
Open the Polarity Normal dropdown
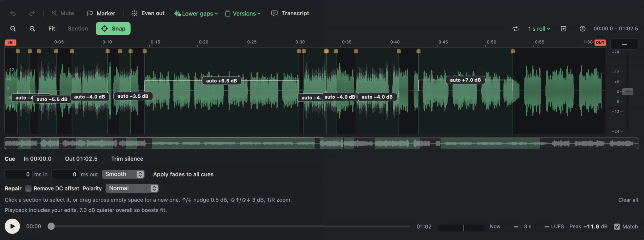tap(132, 188)
